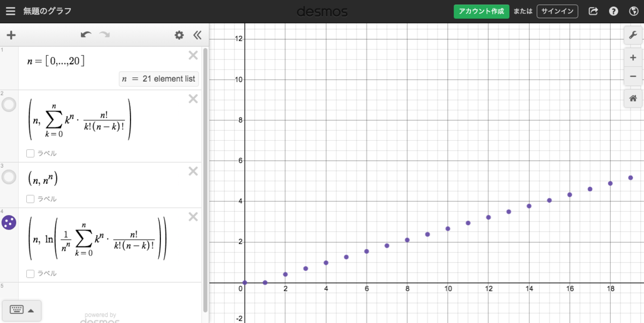Viewport: 644px width, 323px height.
Task: Open language globe menu
Action: 633,11
